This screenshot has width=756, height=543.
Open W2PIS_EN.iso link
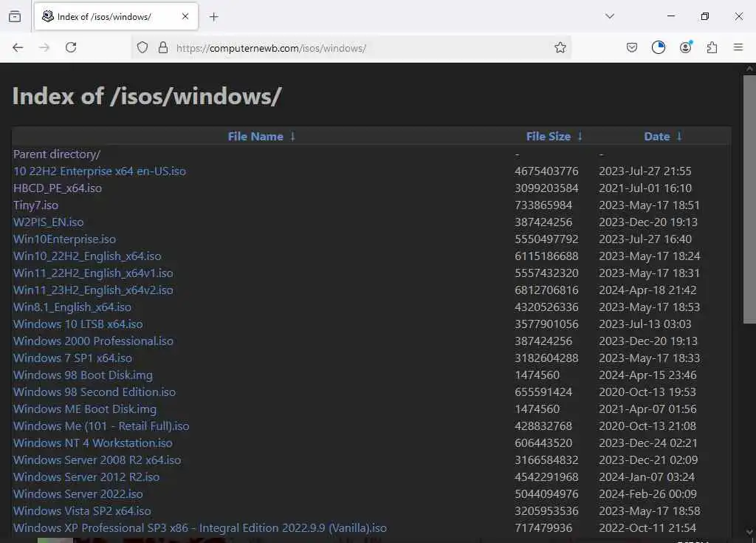(48, 222)
